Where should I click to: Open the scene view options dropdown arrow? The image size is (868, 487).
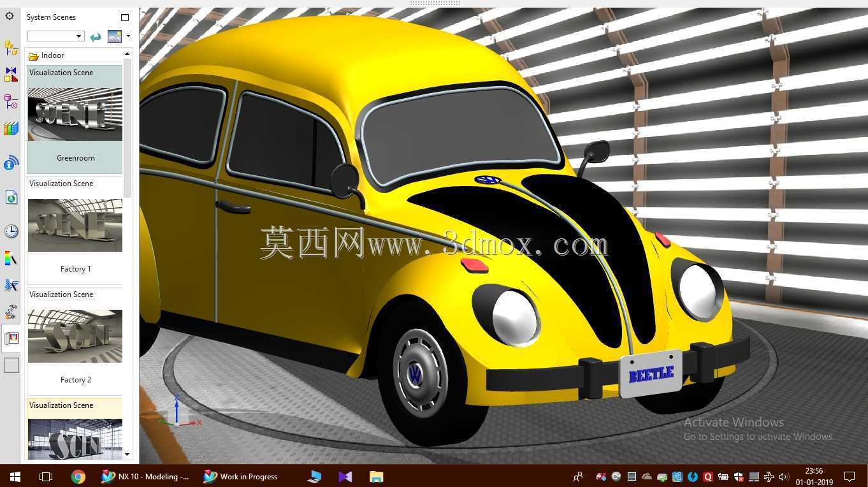(x=128, y=36)
